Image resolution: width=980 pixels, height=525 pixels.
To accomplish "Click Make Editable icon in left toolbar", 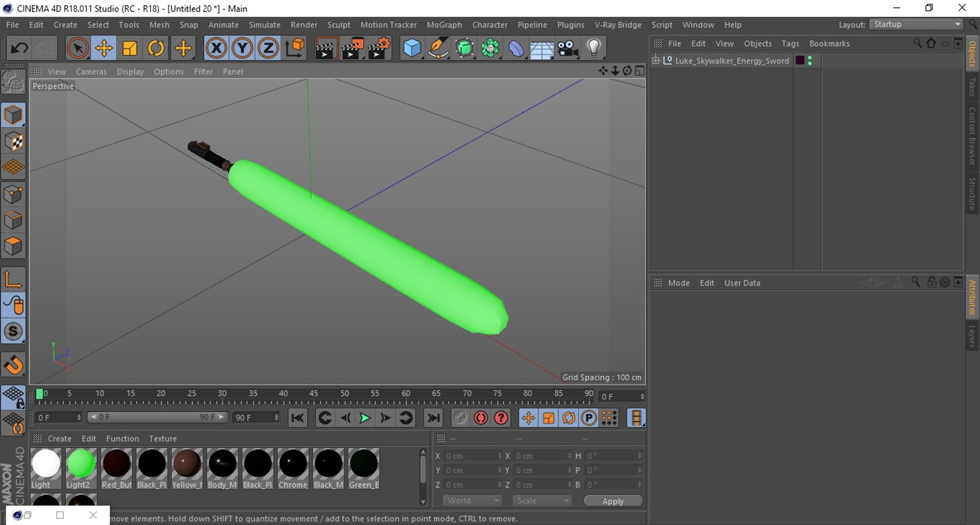I will [13, 82].
